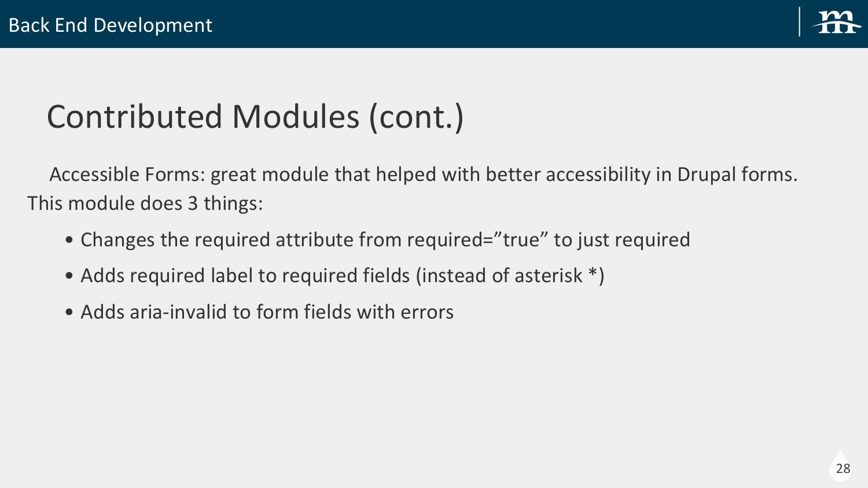Click the asterisk symbol in the second bullet
The width and height of the screenshot is (868, 488).
click(593, 273)
